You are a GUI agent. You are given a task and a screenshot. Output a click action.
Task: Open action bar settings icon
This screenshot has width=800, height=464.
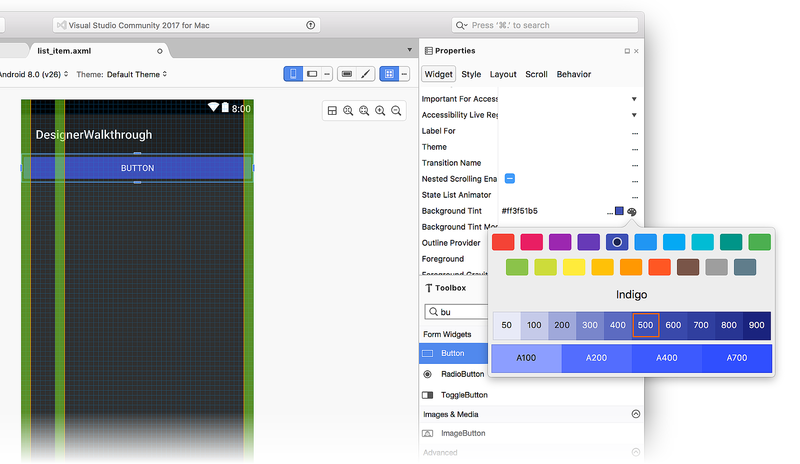pyautogui.click(x=347, y=74)
